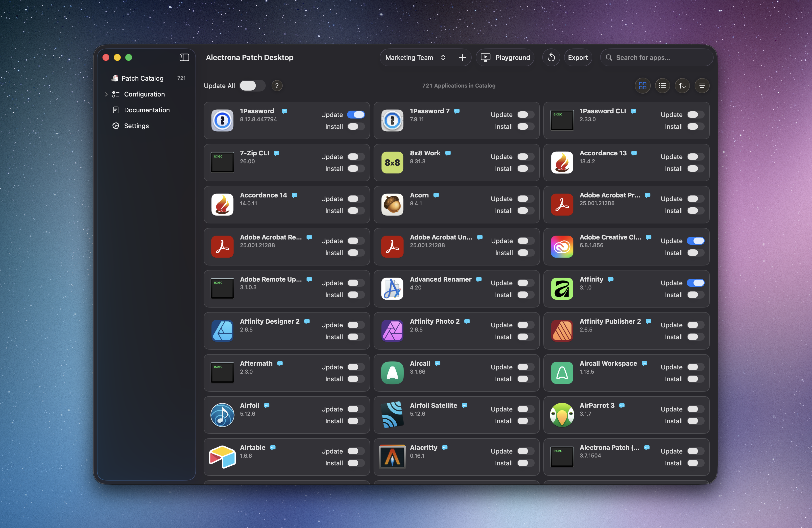Click the Playground button

[x=505, y=58]
